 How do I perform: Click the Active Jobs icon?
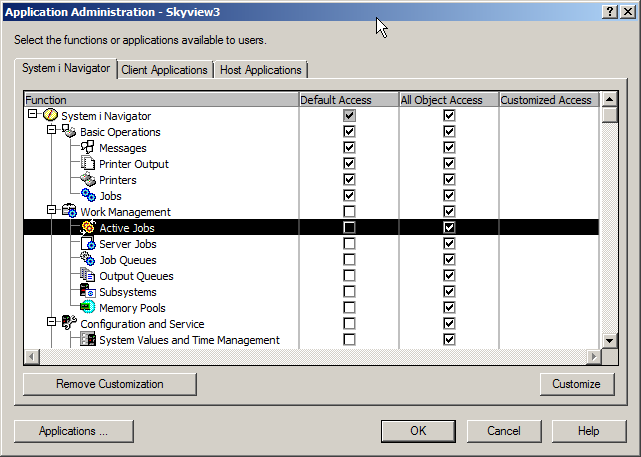tap(88, 227)
